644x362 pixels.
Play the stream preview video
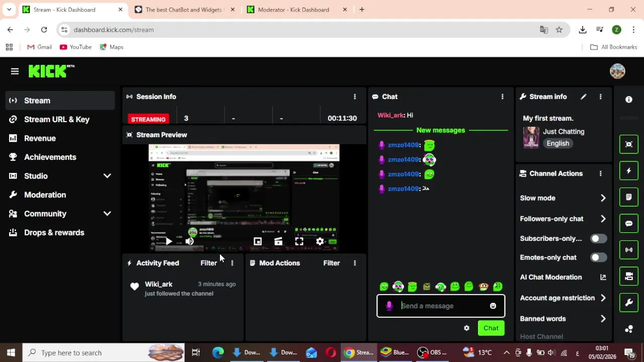[169, 242]
